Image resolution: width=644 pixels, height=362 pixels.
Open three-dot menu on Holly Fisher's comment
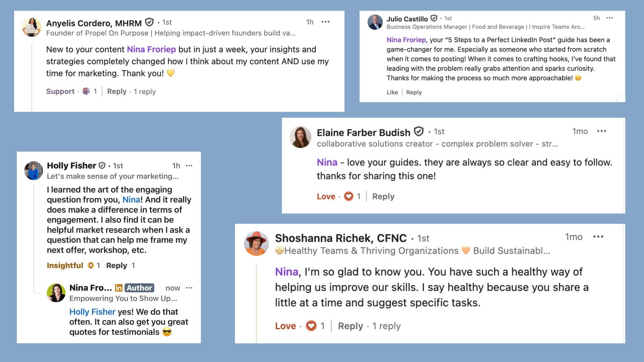[x=189, y=166]
